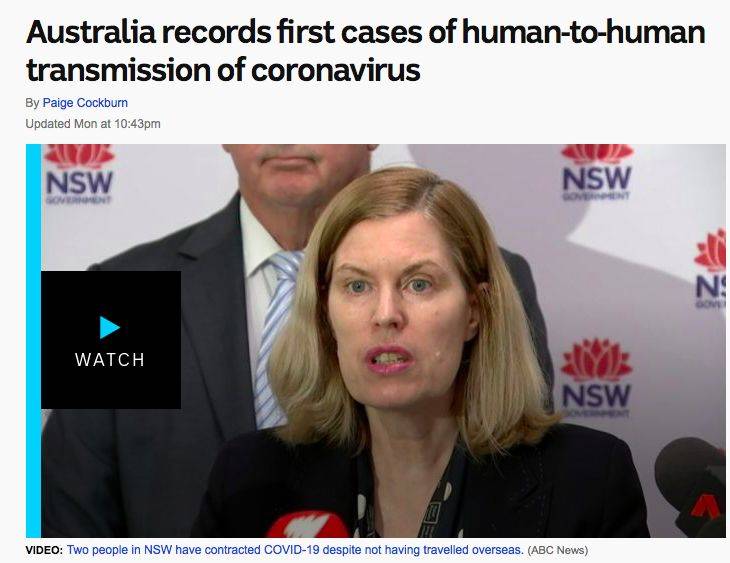730x563 pixels.
Task: Click the bold VIDEO: label under the image
Action: coord(44,550)
